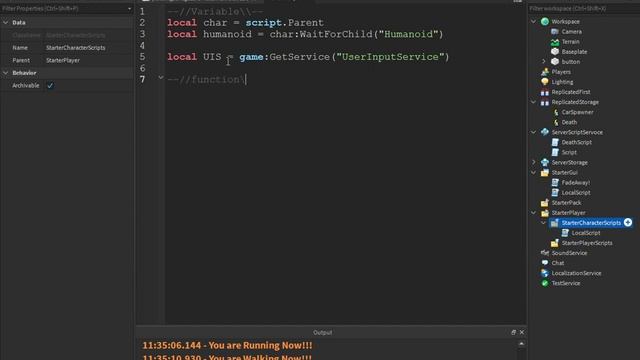The image size is (640, 360).
Task: Place cursor on code line 5
Action: click(x=308, y=57)
